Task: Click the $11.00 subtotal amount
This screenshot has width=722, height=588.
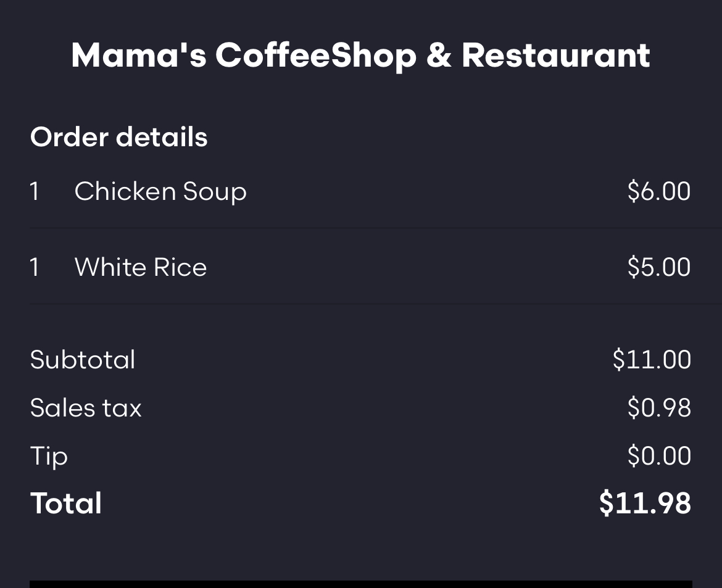Action: tap(652, 360)
